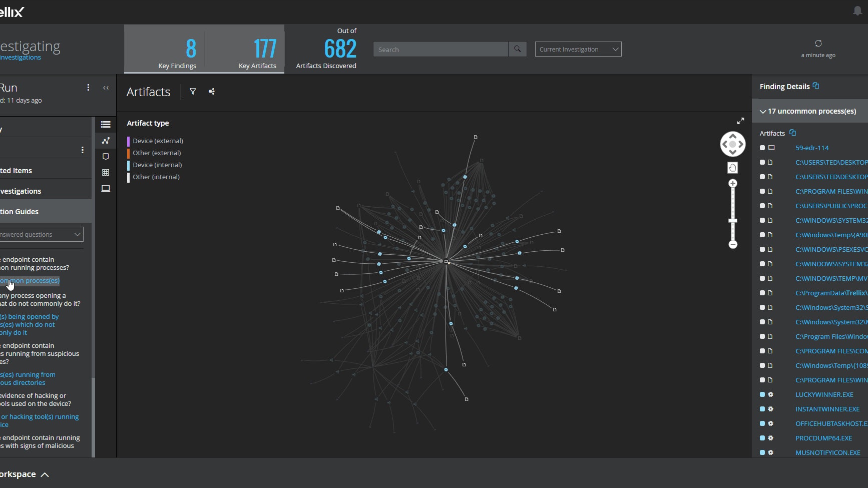The width and height of the screenshot is (868, 488).
Task: Expand graph to fullscreen
Action: pos(740,121)
